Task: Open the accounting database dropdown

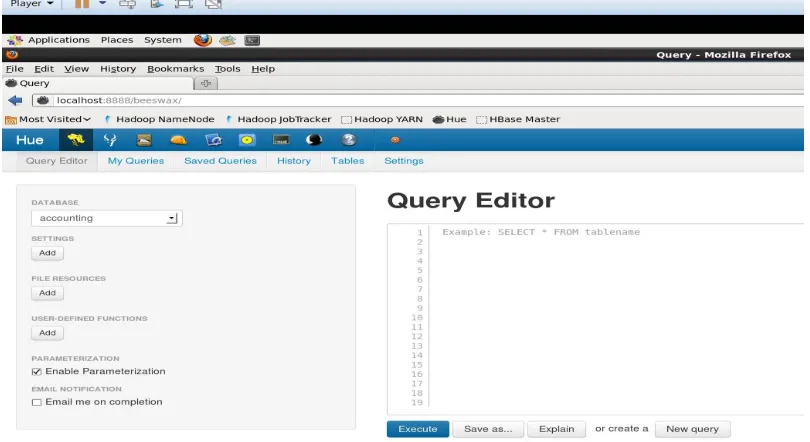Action: coord(106,218)
